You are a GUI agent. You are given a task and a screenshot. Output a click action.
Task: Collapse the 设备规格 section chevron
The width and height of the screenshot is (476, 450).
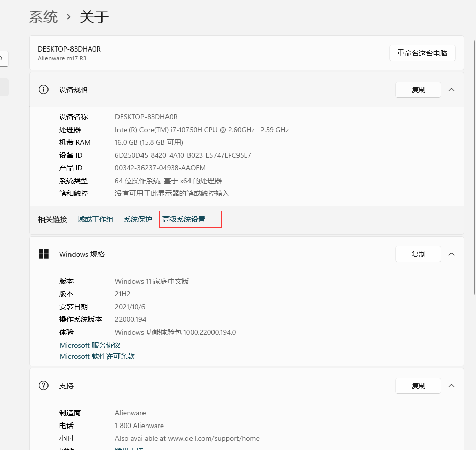coord(451,90)
